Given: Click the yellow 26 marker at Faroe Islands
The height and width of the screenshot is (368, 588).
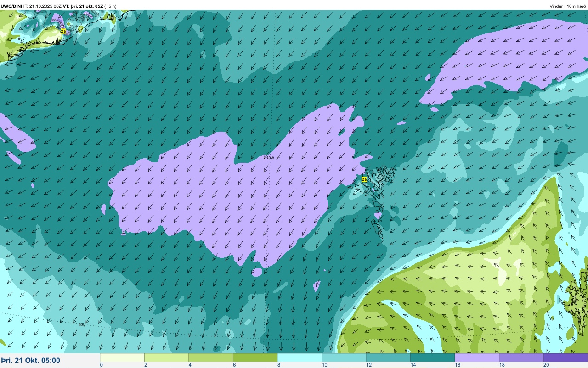Looking at the screenshot, I should coord(364,179).
